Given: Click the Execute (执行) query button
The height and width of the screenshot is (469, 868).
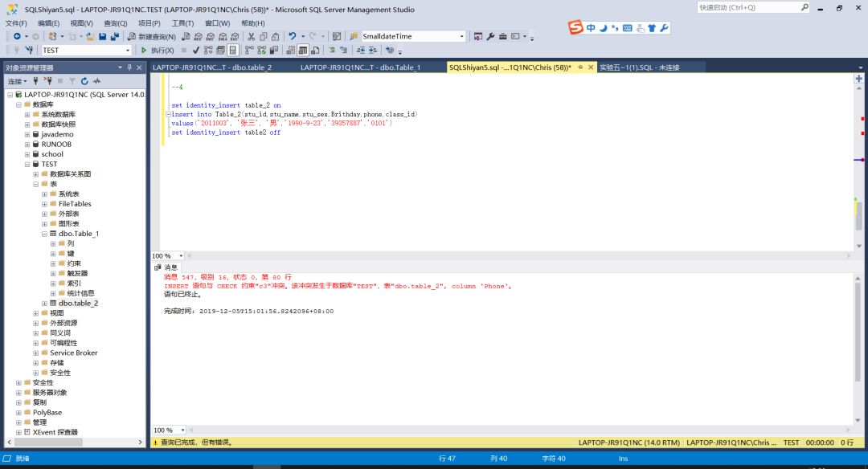Looking at the screenshot, I should (158, 50).
